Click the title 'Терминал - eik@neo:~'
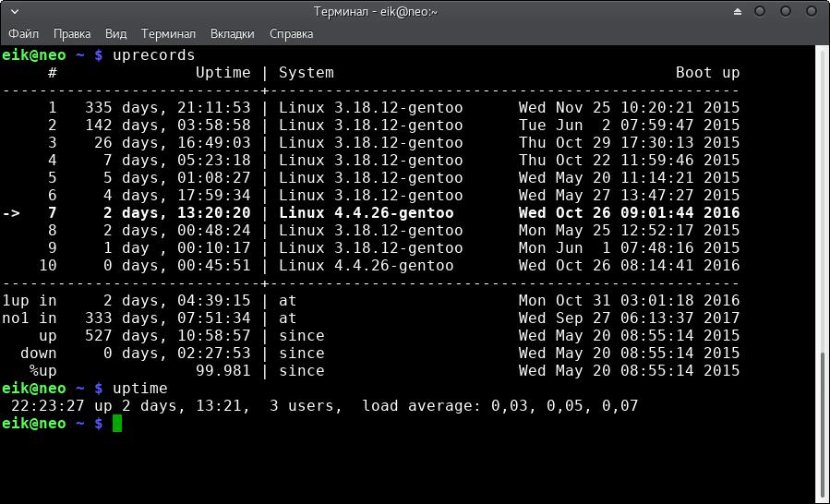 [375, 11]
